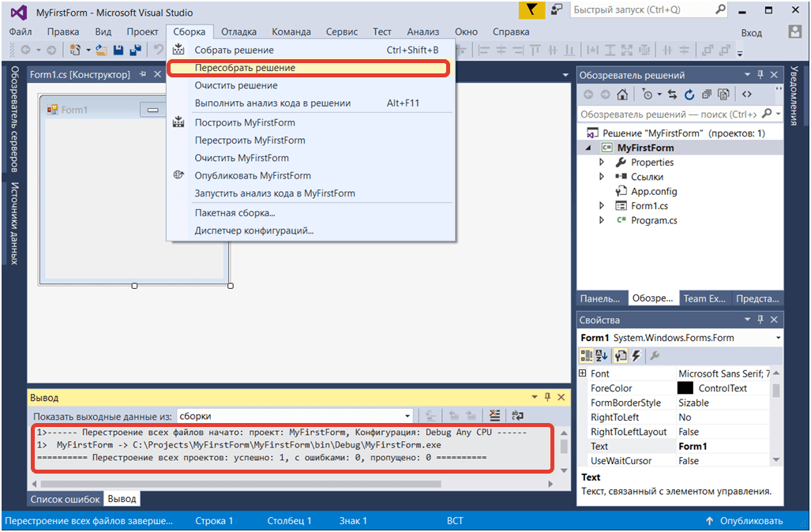Expand the Ссылки node
This screenshot has height=532, width=811.
coord(601,177)
